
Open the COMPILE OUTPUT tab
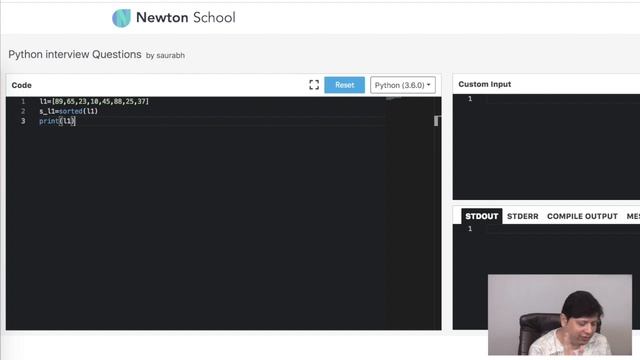tap(582, 216)
